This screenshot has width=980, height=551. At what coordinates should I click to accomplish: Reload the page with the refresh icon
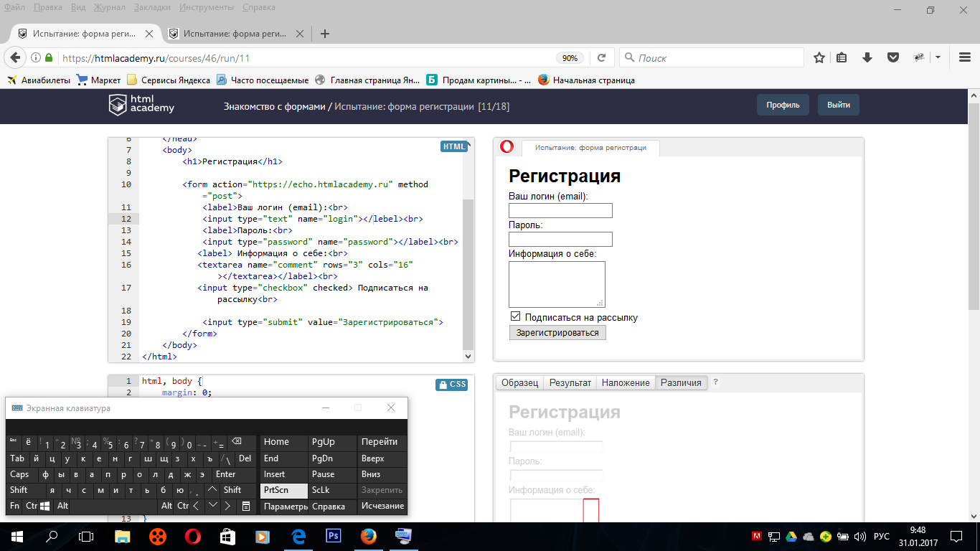coord(602,58)
